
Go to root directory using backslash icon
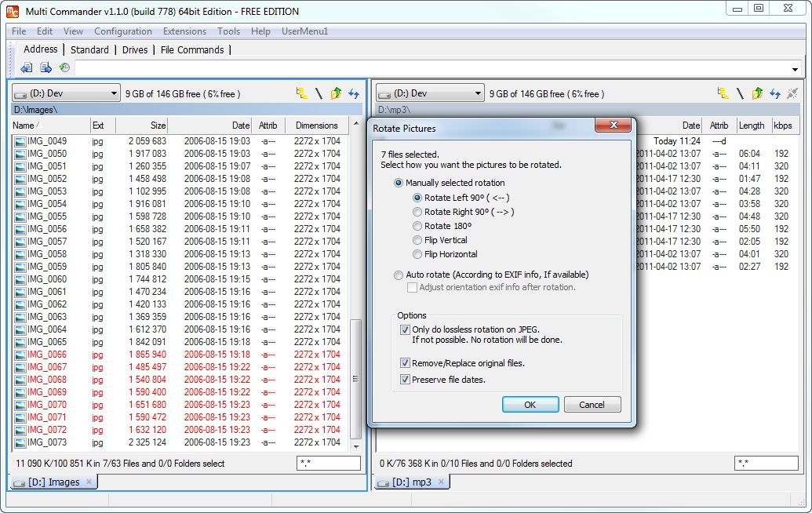pos(319,93)
